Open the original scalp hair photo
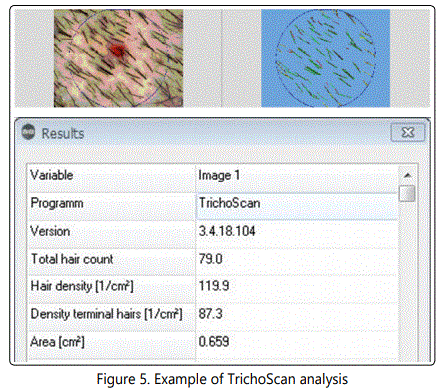443x390 pixels. (118, 58)
